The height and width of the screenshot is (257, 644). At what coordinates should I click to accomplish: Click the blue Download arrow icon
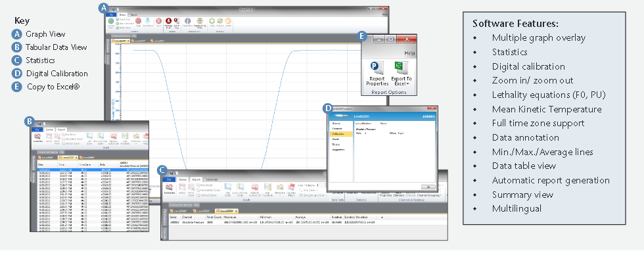(147, 21)
